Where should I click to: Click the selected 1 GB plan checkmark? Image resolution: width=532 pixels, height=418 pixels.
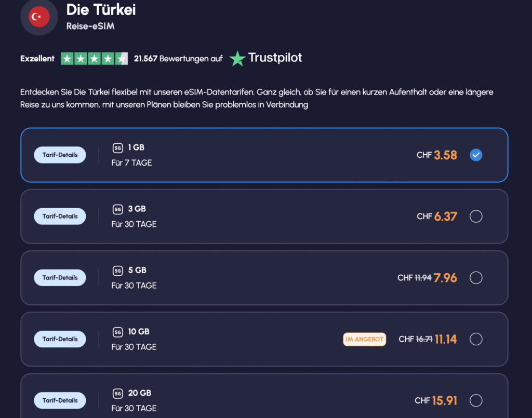(476, 155)
